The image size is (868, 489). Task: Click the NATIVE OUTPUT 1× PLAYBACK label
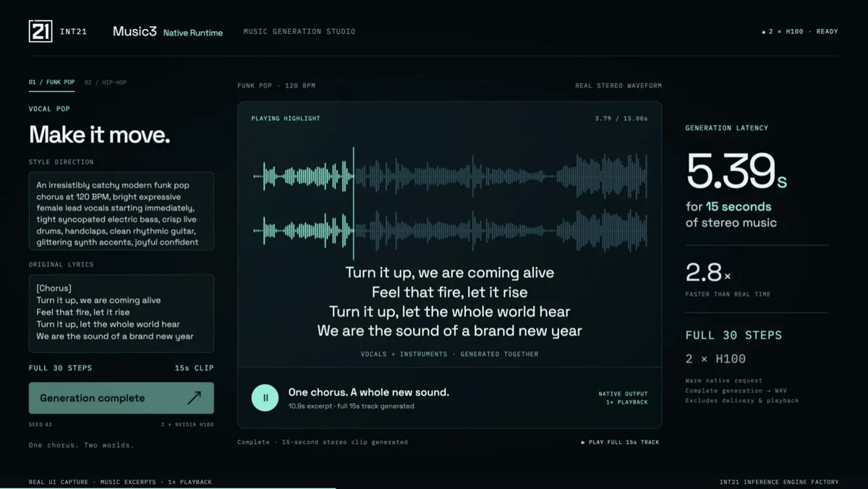pos(624,398)
